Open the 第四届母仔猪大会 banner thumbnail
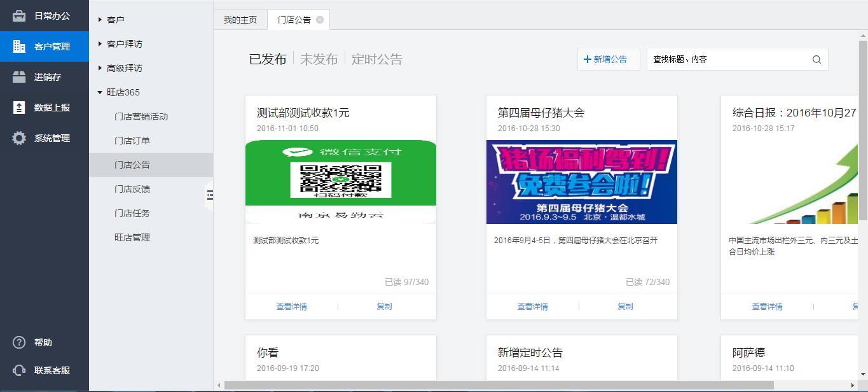This screenshot has height=392, width=868. pos(581,182)
